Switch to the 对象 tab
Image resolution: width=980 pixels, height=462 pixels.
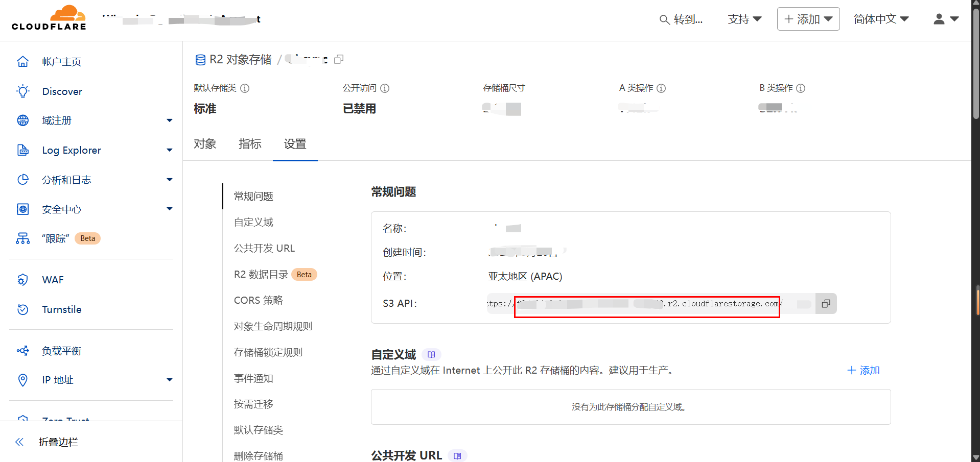205,144
